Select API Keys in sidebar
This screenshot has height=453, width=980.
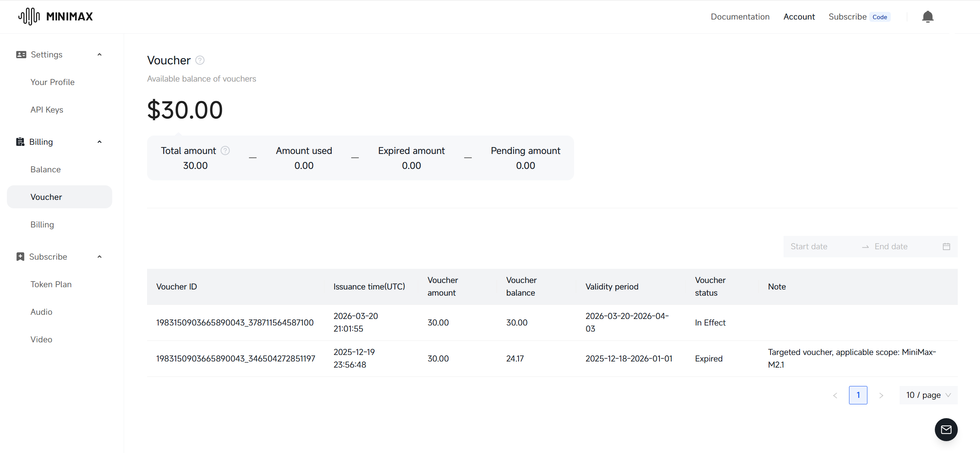[47, 110]
